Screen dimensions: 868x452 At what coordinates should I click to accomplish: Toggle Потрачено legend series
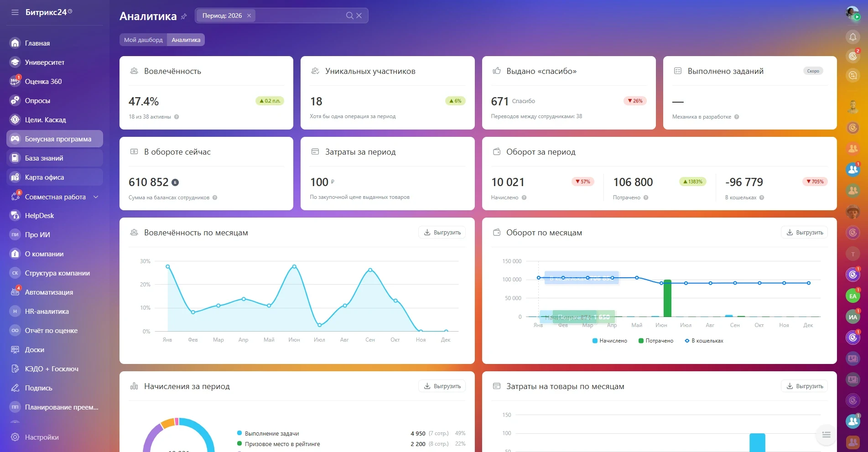point(656,341)
